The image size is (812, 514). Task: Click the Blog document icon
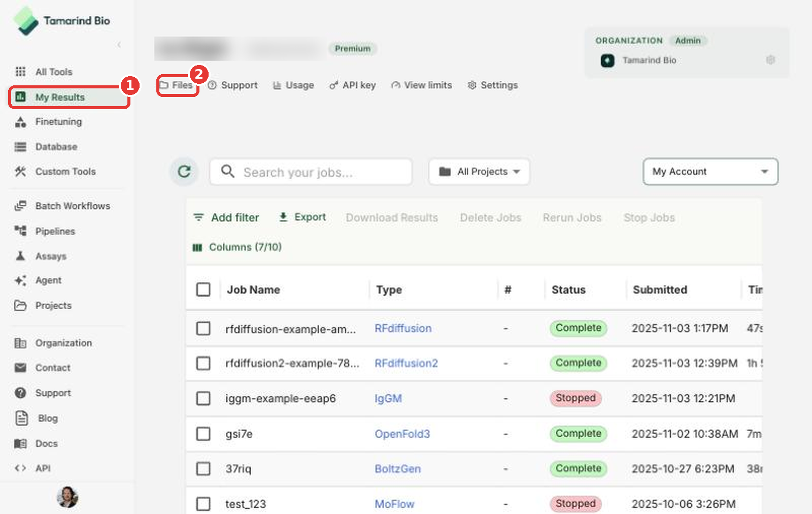(x=21, y=418)
